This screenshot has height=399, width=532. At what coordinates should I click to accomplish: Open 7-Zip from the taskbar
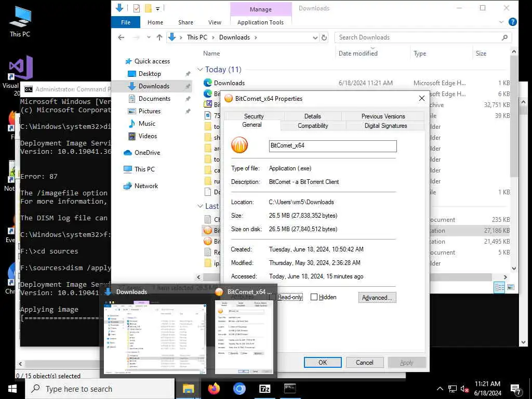pos(264,389)
